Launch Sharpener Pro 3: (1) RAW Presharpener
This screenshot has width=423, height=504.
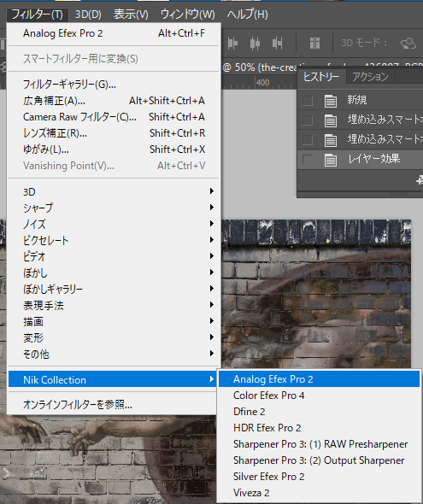(x=319, y=444)
